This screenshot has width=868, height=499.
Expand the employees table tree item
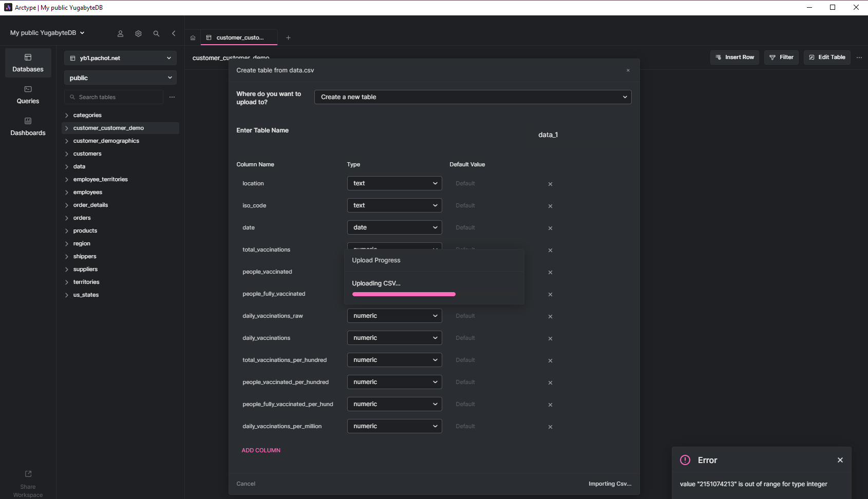click(67, 193)
